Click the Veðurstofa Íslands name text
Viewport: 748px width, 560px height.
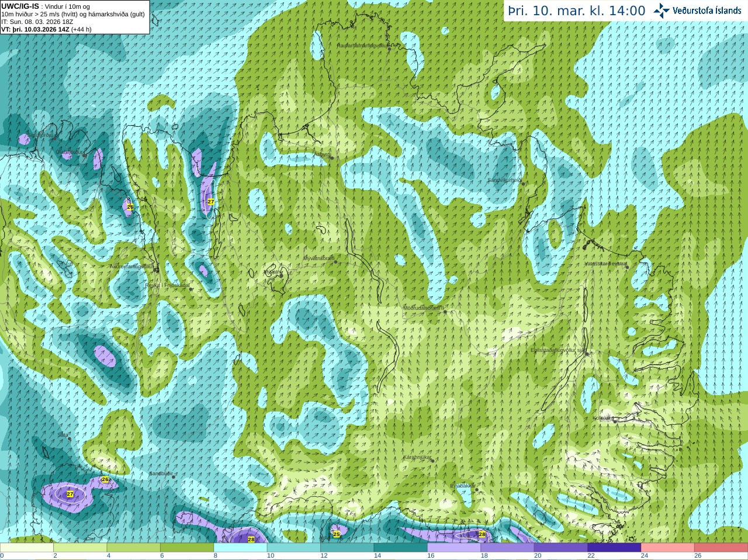coord(707,11)
